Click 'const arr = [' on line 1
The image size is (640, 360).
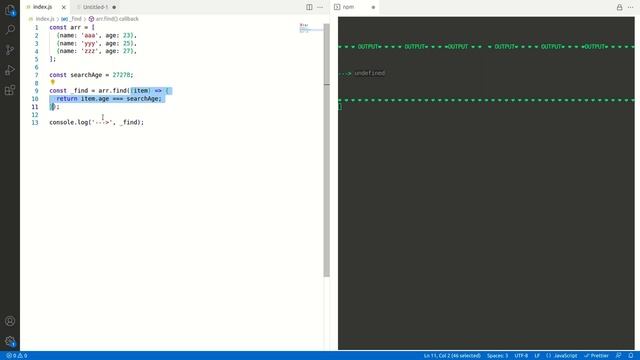pyautogui.click(x=72, y=27)
